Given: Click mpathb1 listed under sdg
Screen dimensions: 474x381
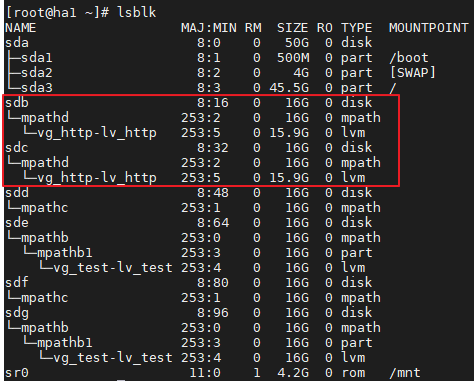Looking at the screenshot, I should point(65,343).
